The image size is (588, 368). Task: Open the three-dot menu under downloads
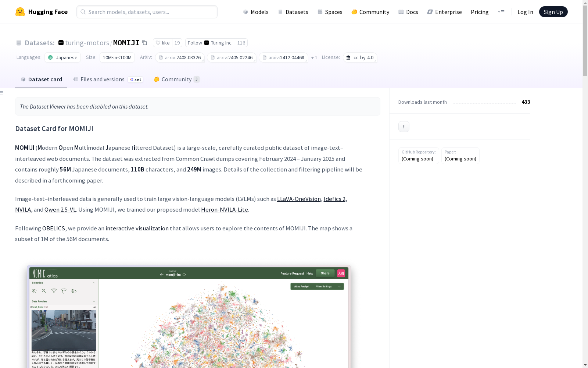click(404, 127)
